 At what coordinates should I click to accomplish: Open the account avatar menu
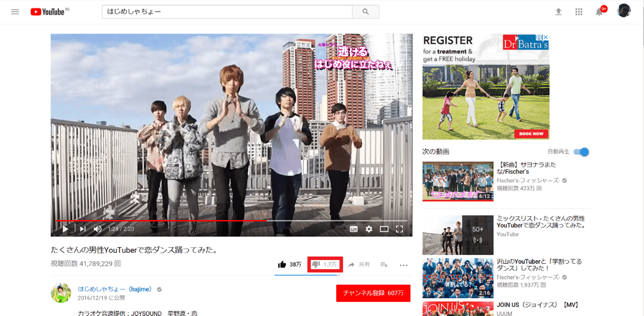coord(623,12)
